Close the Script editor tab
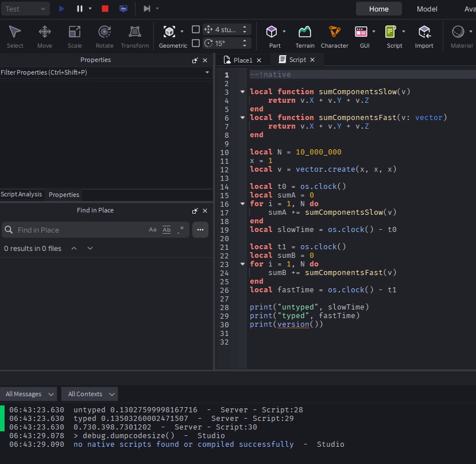 pos(312,60)
